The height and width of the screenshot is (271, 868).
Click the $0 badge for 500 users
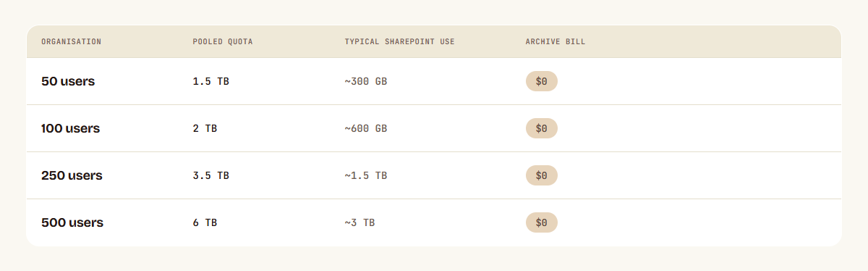(542, 222)
